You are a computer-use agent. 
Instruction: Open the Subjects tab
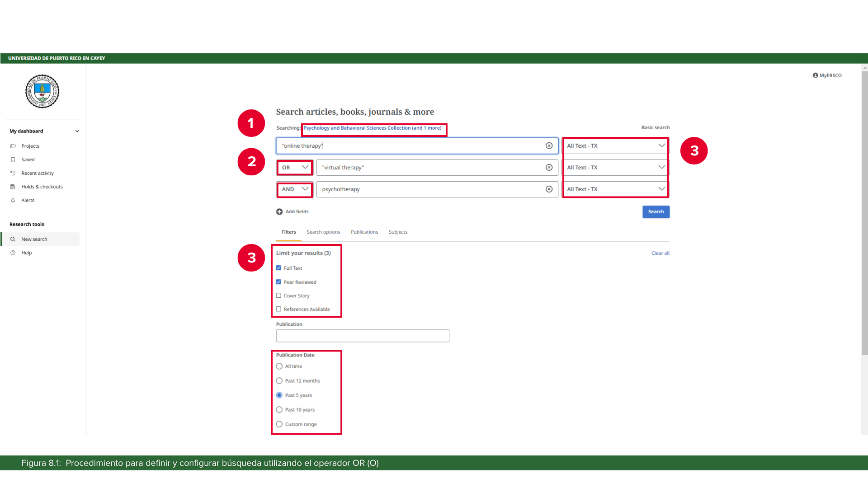pyautogui.click(x=398, y=232)
